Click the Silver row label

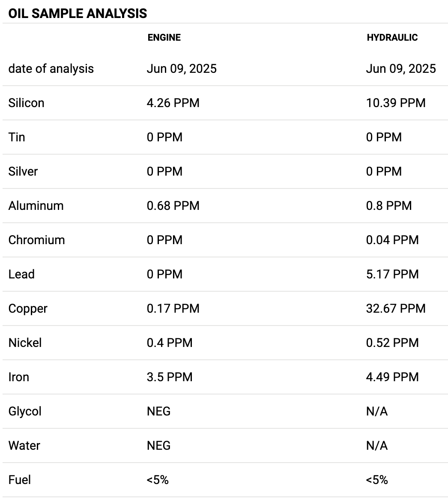pyautogui.click(x=23, y=172)
